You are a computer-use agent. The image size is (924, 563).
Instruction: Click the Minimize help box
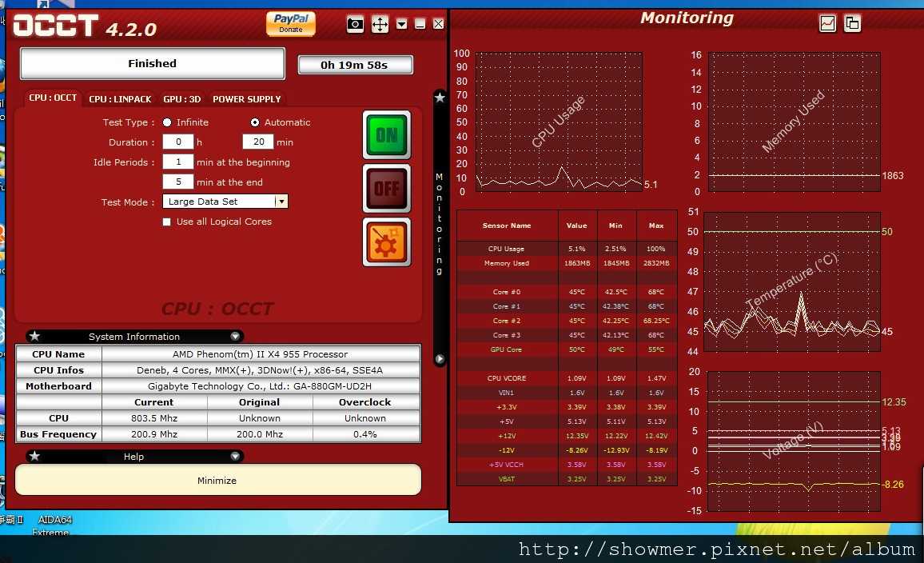tap(217, 480)
